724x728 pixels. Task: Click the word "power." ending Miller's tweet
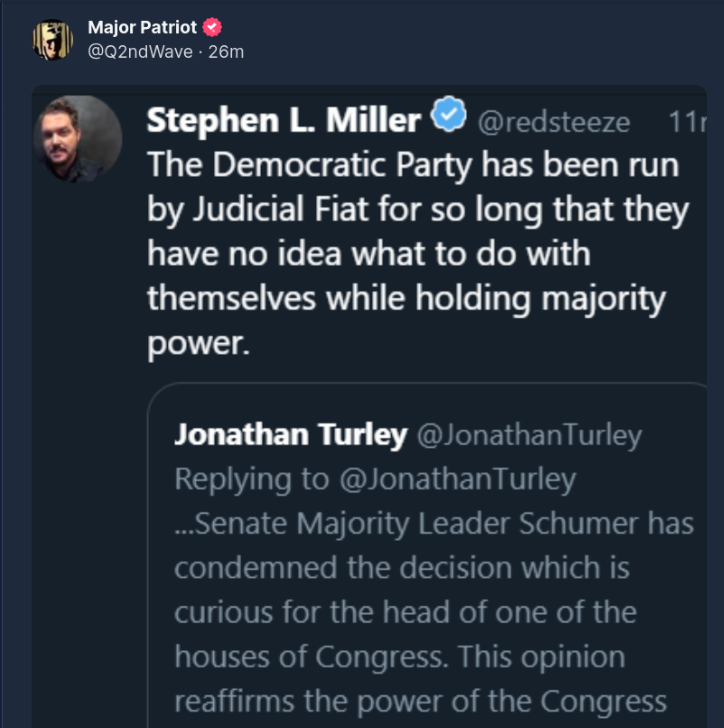[197, 343]
